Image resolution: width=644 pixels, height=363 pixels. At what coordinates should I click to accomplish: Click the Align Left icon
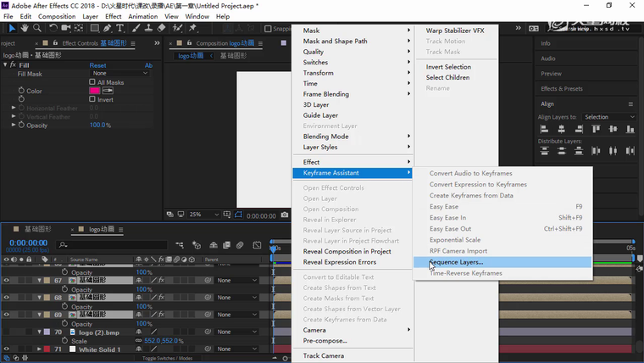point(545,130)
